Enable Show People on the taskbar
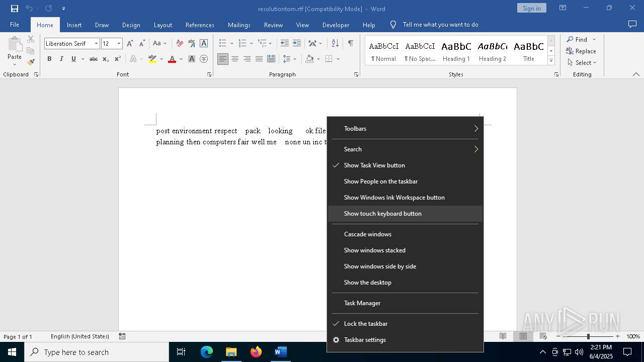Screen dimensions: 644x362 point(405,181)
